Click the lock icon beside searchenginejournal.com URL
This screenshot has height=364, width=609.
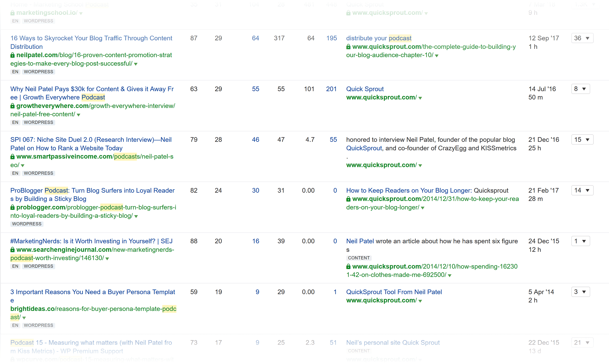coord(12,250)
